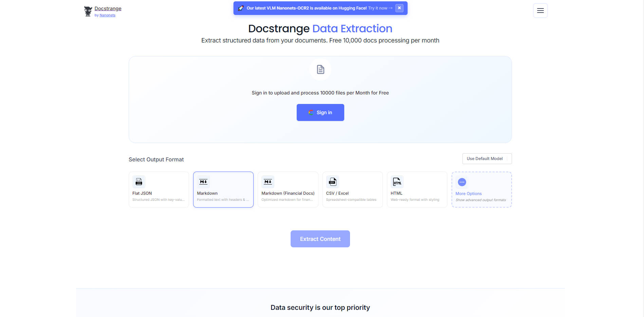
Task: Click the More Options ellipsis icon
Action: tap(462, 182)
